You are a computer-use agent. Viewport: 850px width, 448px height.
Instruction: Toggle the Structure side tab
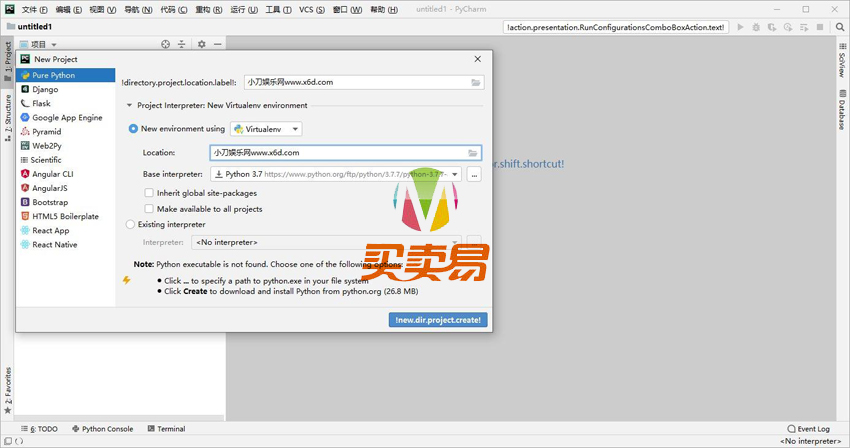tap(8, 118)
